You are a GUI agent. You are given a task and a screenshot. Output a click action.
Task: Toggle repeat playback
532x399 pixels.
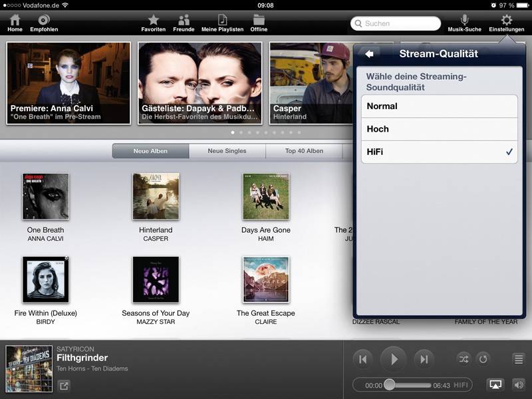(x=483, y=359)
